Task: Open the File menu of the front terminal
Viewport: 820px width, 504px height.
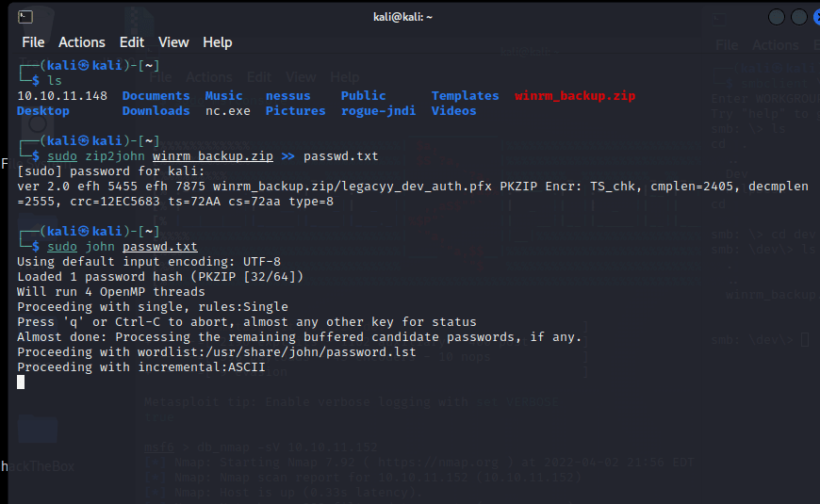Action: pos(33,42)
